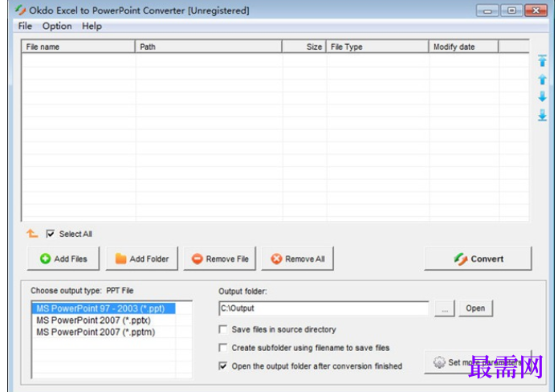Move selected file to bottom of list
Viewport: 558px width, 392px height.
coord(542,115)
